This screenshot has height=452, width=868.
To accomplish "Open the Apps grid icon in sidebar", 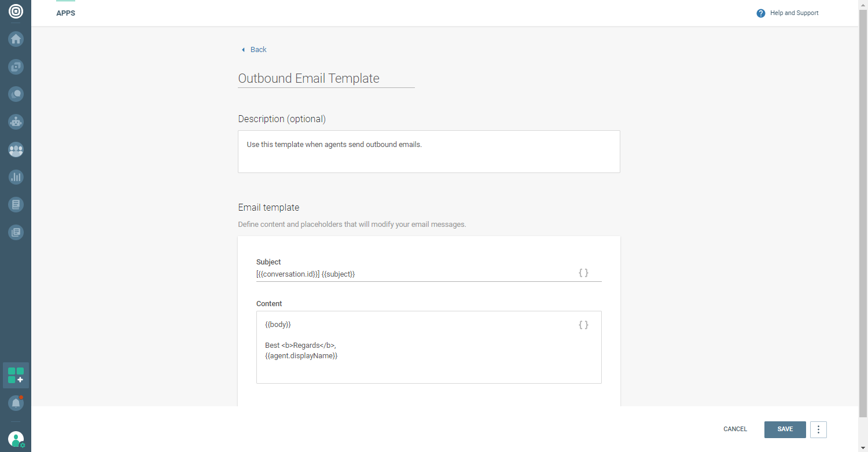I will point(16,375).
